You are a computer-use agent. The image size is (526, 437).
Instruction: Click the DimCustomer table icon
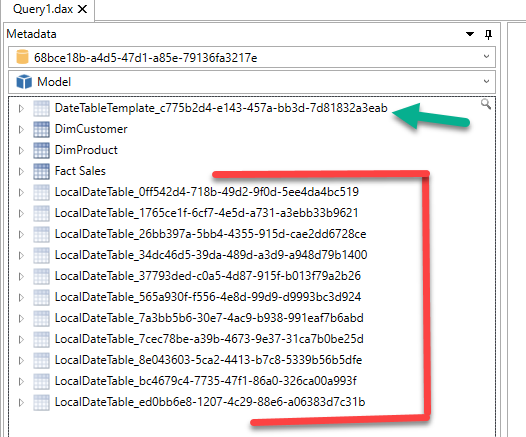42,129
